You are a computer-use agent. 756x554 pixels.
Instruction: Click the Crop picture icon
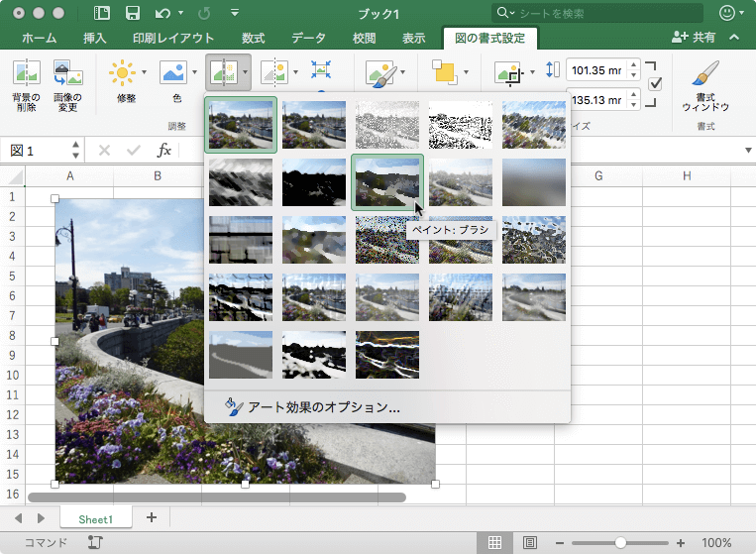pos(509,73)
